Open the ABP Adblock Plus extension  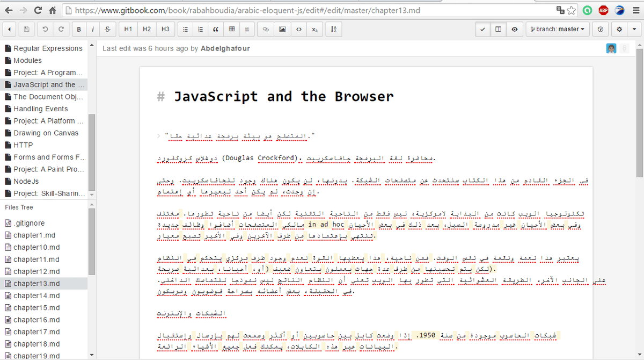[x=603, y=10]
